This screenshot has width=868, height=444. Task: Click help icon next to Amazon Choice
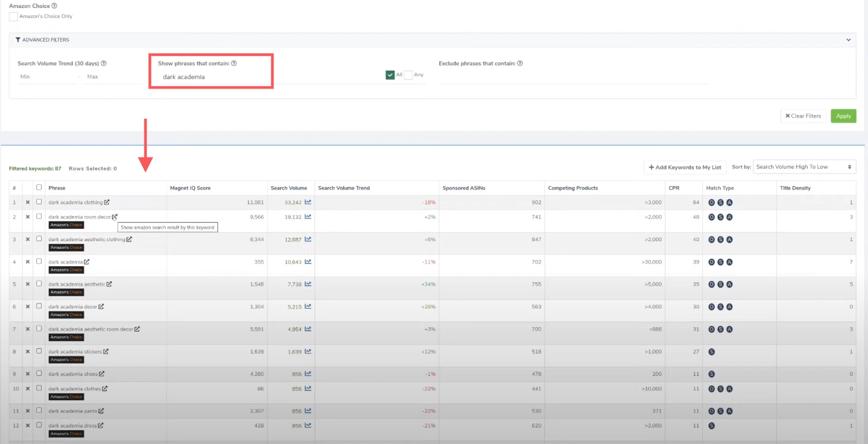point(54,6)
